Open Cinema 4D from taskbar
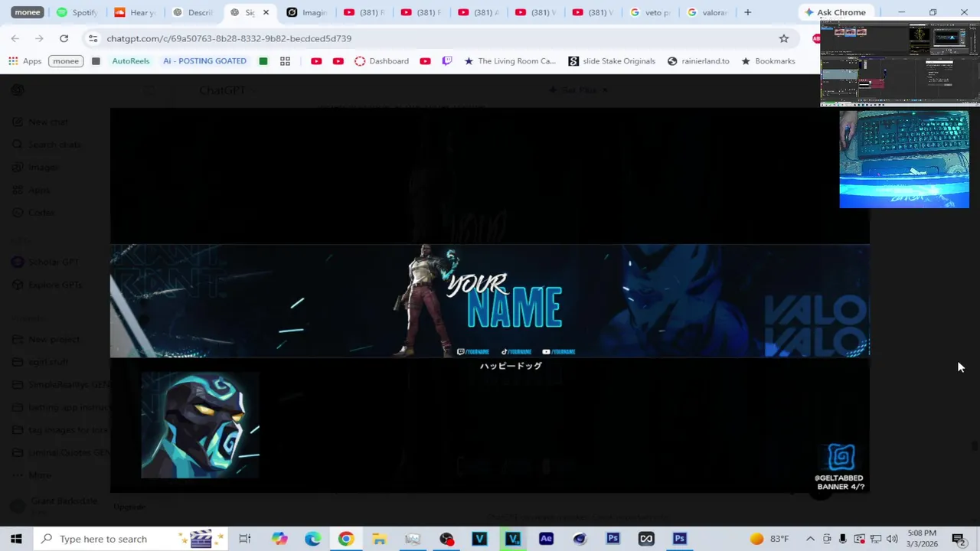This screenshot has width=980, height=551. 580,539
